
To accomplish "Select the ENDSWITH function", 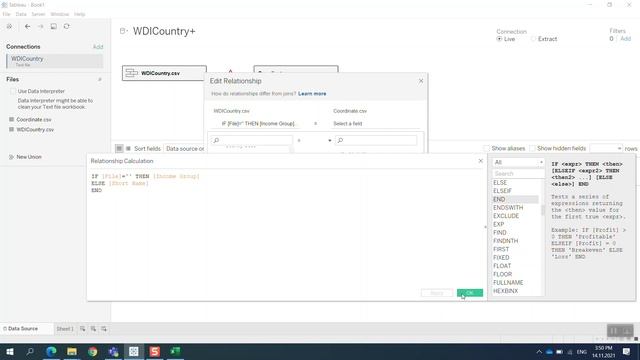I will (508, 208).
